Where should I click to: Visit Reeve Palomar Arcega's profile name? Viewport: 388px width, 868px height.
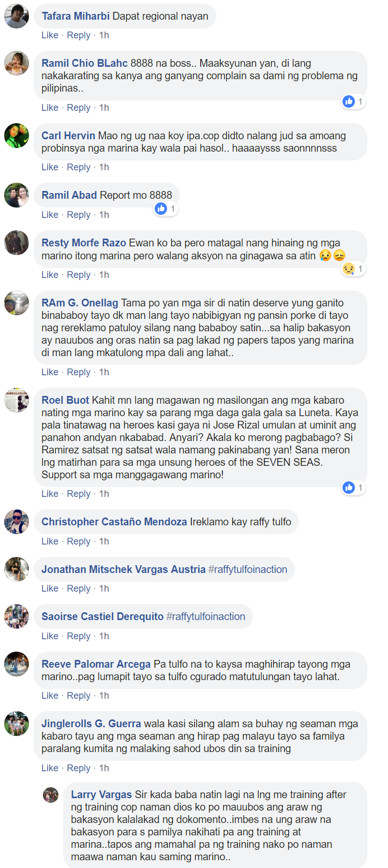tap(96, 664)
